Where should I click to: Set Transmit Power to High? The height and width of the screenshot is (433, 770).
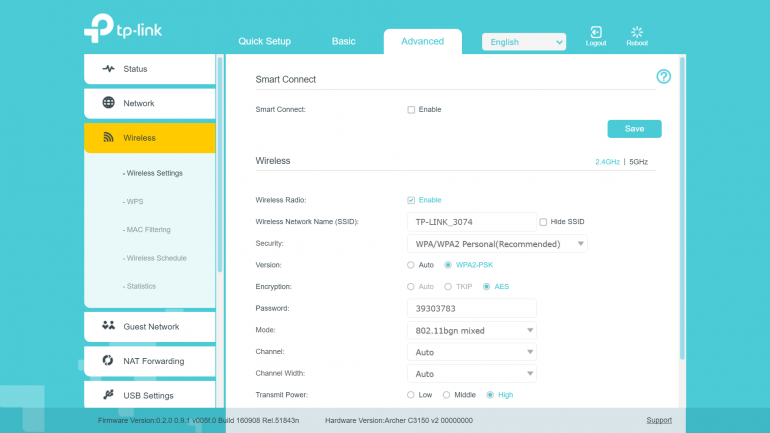[x=490, y=395]
